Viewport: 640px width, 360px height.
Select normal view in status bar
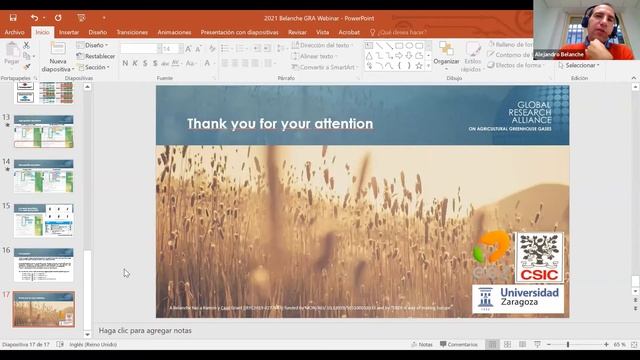point(492,344)
